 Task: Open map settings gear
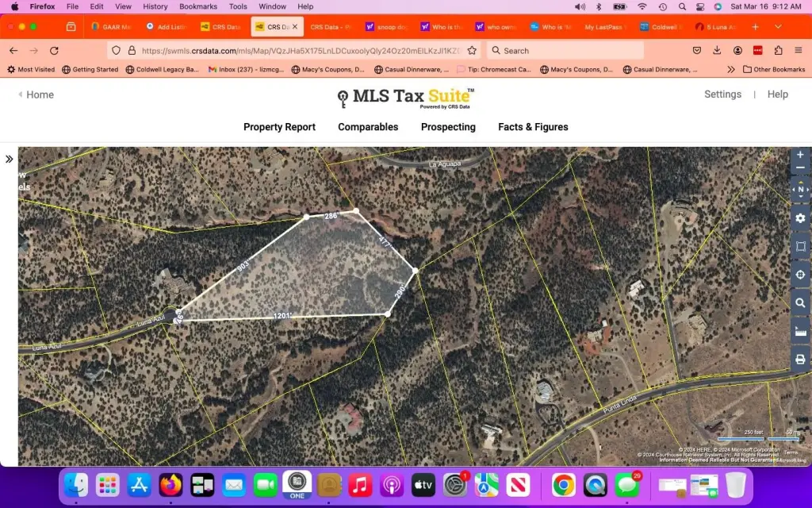tap(800, 218)
